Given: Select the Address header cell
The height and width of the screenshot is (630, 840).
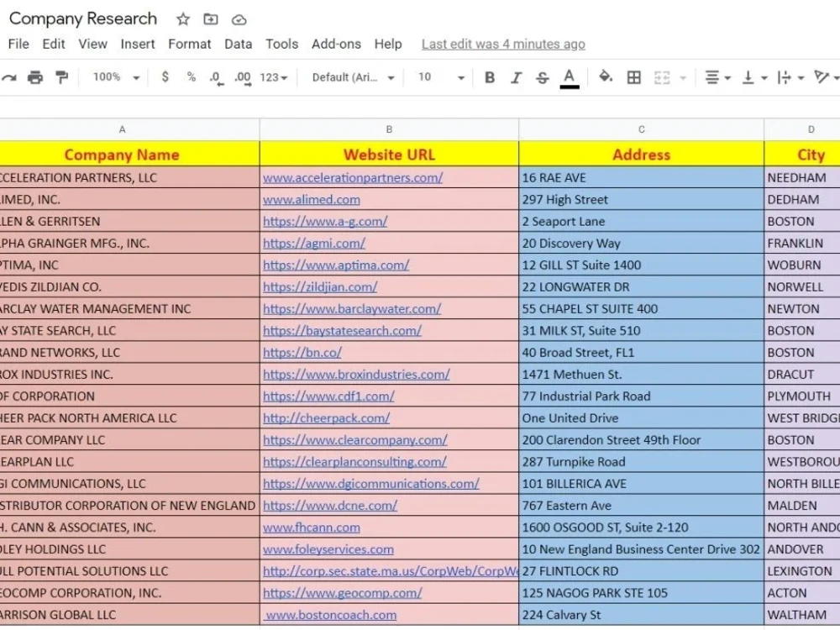Looking at the screenshot, I should [641, 155].
